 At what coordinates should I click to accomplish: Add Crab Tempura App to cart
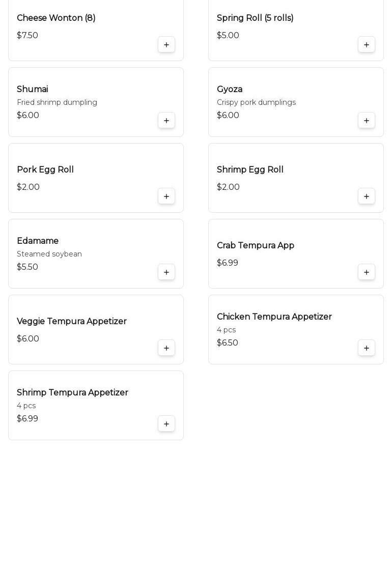coord(367,272)
